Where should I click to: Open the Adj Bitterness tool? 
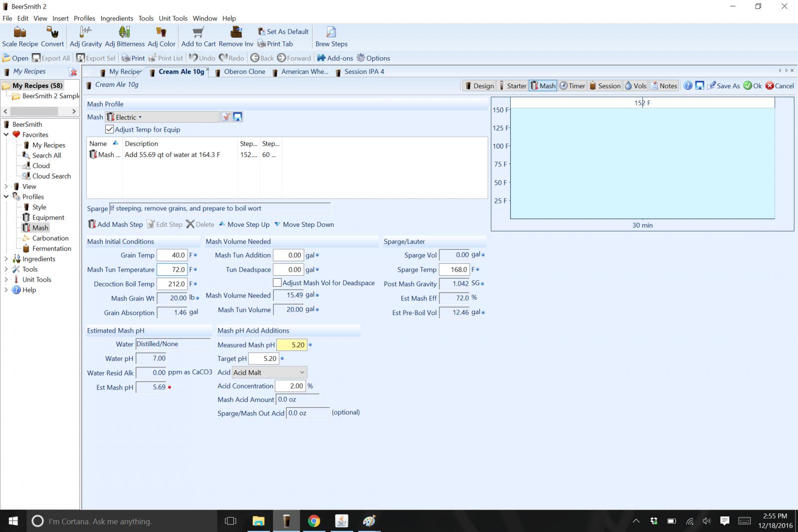[125, 37]
